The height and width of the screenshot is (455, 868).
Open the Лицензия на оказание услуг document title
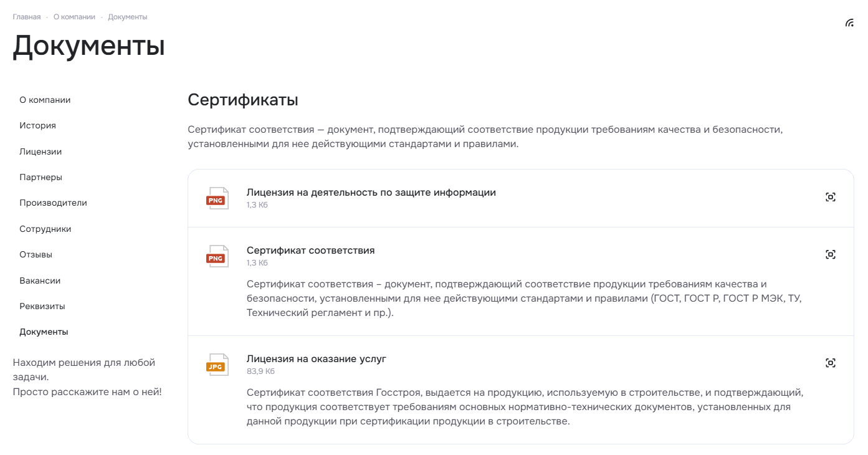tap(317, 358)
